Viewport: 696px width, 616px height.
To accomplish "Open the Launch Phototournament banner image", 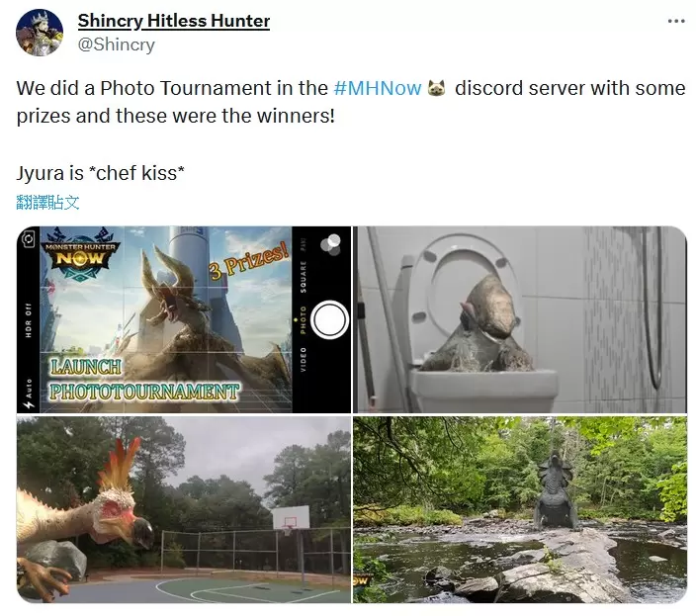I will click(x=184, y=319).
